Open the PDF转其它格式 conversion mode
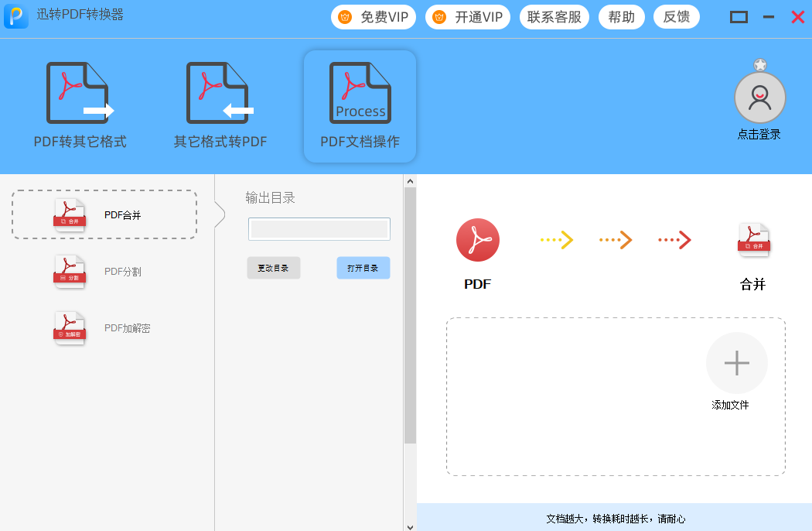812x531 pixels. (80, 106)
